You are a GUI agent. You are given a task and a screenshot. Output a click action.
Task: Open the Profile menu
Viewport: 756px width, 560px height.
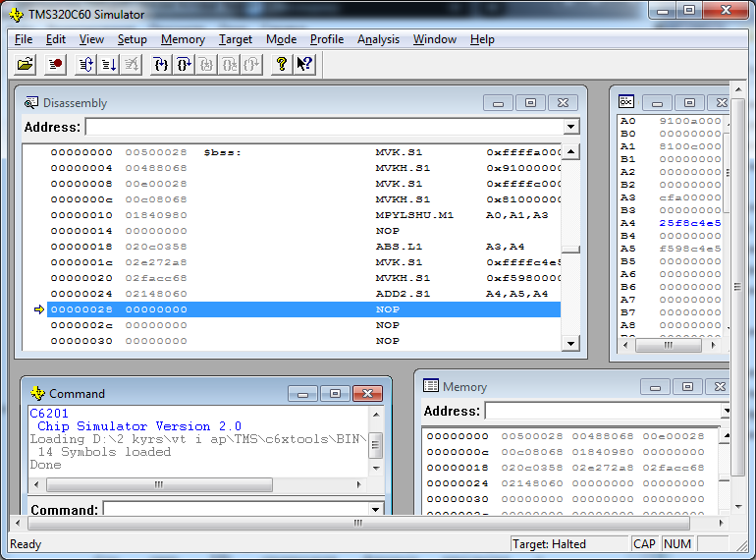pyautogui.click(x=327, y=39)
